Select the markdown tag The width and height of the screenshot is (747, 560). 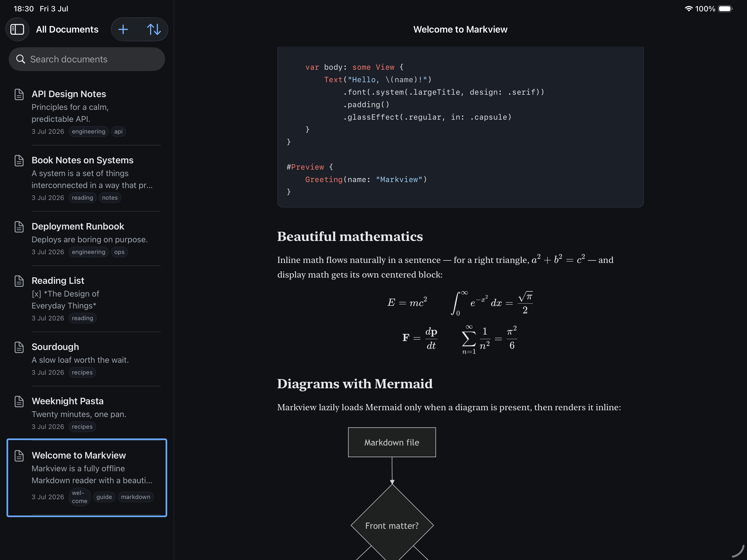pyautogui.click(x=135, y=497)
